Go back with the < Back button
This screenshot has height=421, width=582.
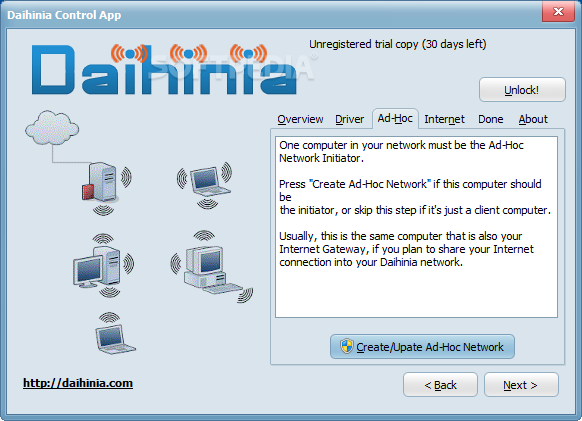click(x=440, y=385)
